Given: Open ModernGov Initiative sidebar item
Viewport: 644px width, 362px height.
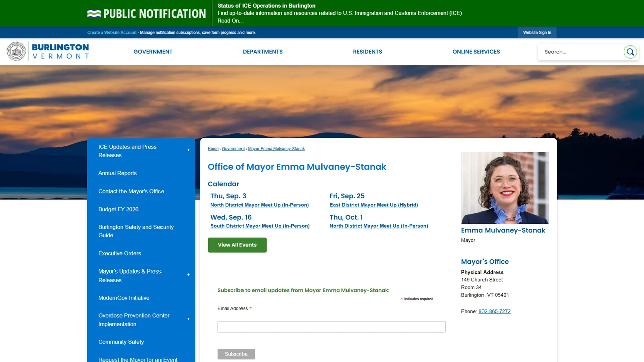Looking at the screenshot, I should (141, 298).
